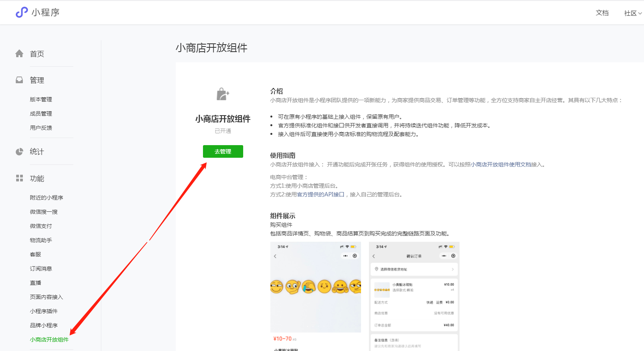Go to 小程序插件

click(x=44, y=311)
